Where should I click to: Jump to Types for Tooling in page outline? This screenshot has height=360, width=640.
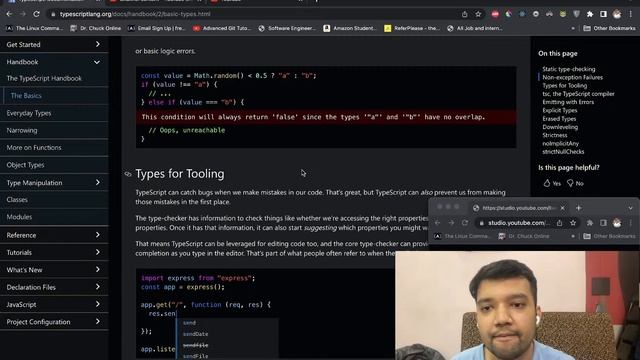[x=564, y=86]
